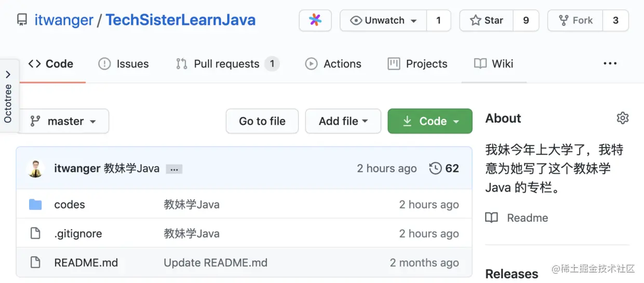Open the .gitignore file
644x283 pixels.
coord(78,234)
